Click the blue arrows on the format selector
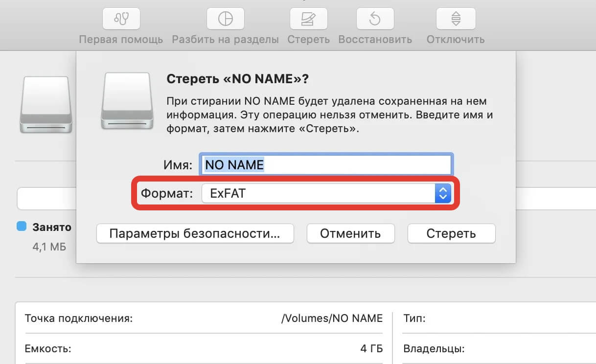Screen dimensions: 596x364 coord(442,194)
